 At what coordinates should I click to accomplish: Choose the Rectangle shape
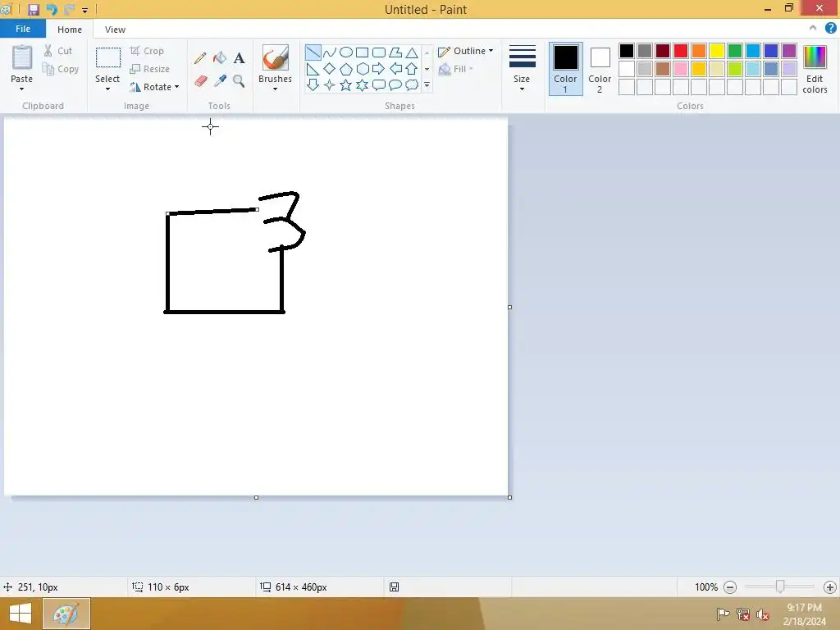tap(362, 52)
